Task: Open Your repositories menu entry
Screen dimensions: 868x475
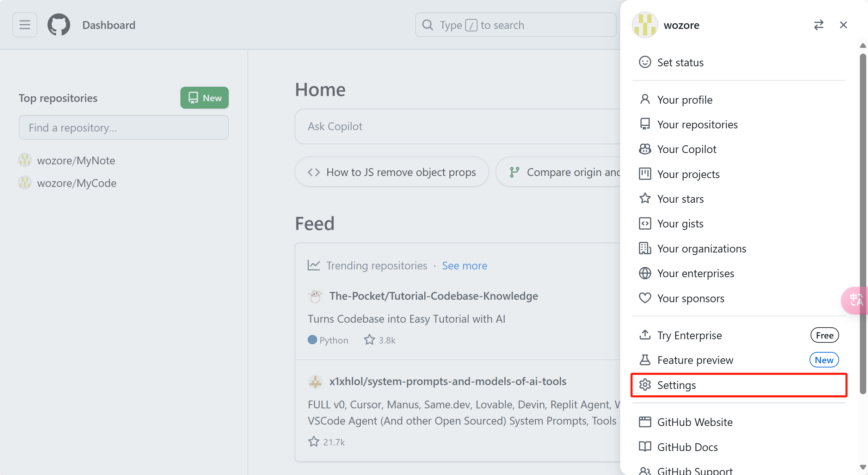Action: tap(697, 124)
